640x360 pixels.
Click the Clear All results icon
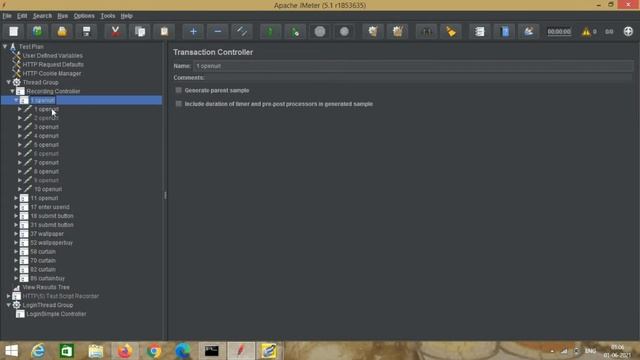point(397,31)
